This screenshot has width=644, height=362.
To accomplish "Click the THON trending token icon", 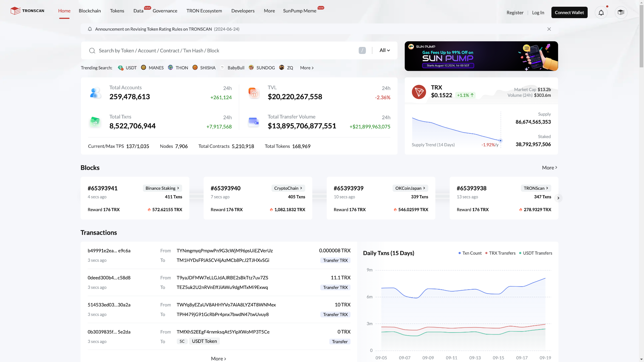I will (170, 67).
